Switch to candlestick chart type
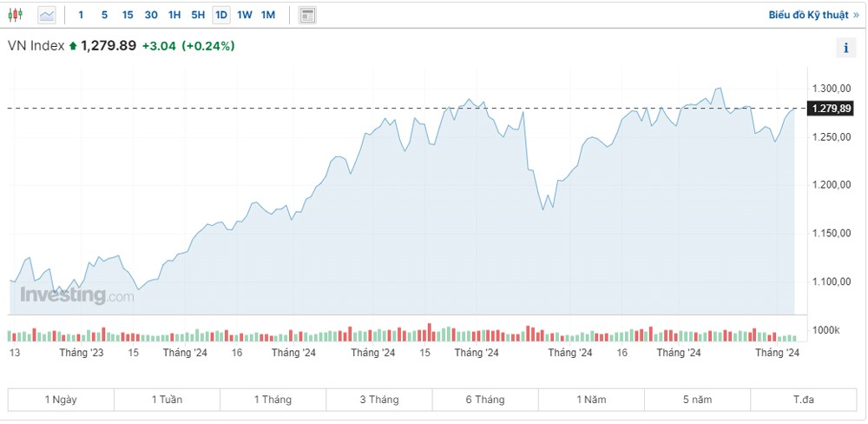The height and width of the screenshot is (424, 868). point(16,15)
